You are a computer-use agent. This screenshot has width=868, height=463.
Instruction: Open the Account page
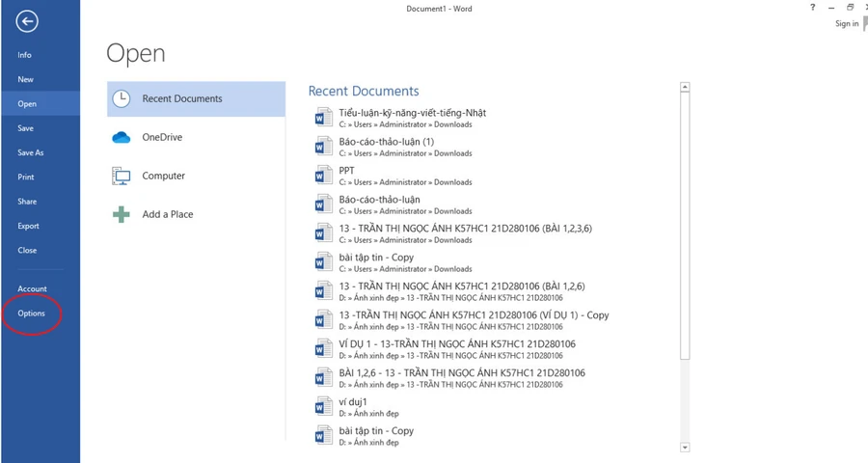point(41,288)
